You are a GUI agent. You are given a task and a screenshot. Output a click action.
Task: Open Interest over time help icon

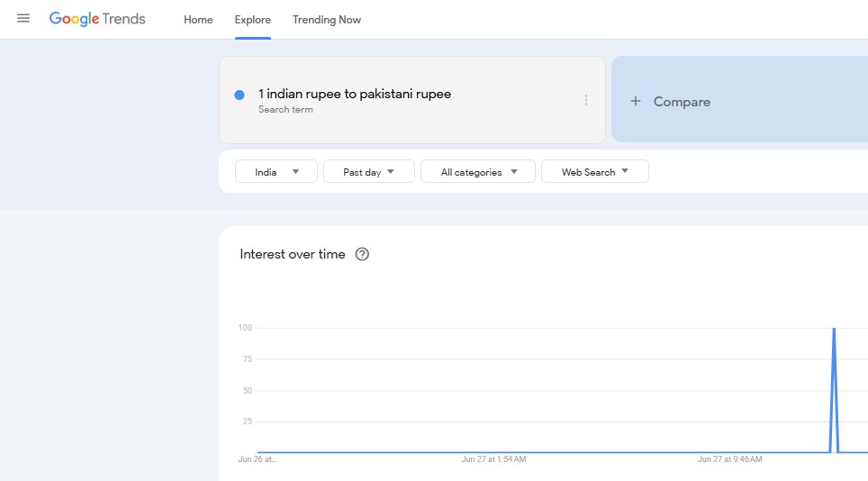click(x=362, y=254)
